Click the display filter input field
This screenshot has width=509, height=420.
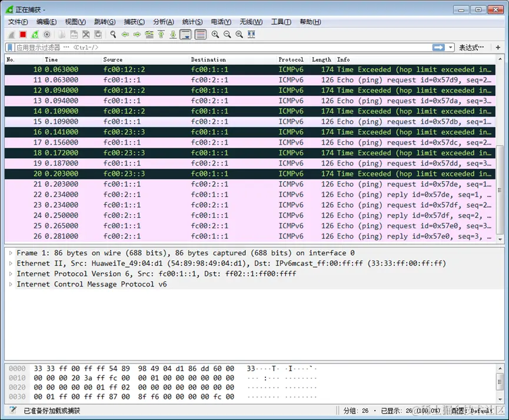224,48
